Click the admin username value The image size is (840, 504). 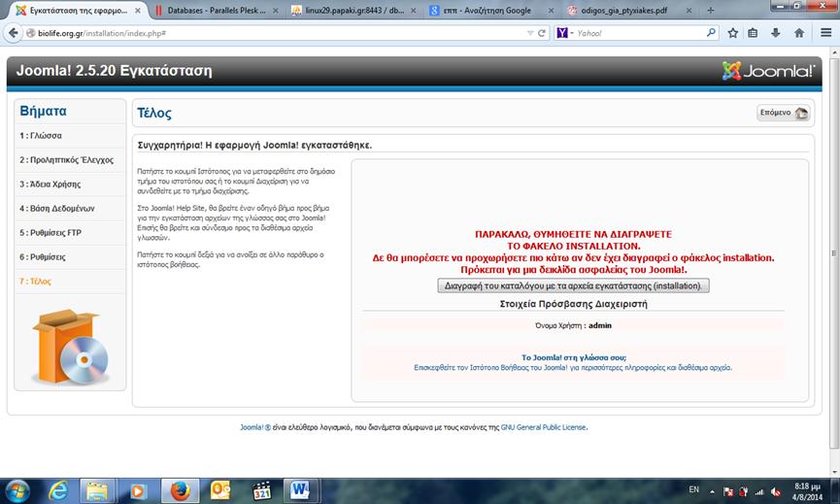pos(600,325)
